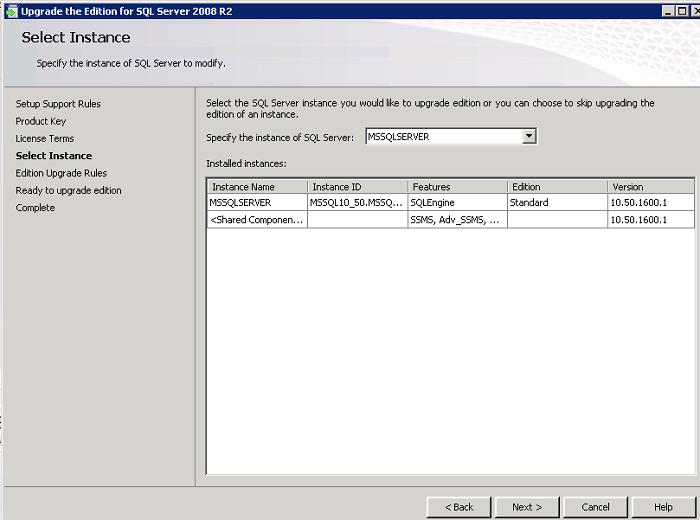Select the Complete step in sidebar
This screenshot has height=520, width=700.
(x=35, y=208)
